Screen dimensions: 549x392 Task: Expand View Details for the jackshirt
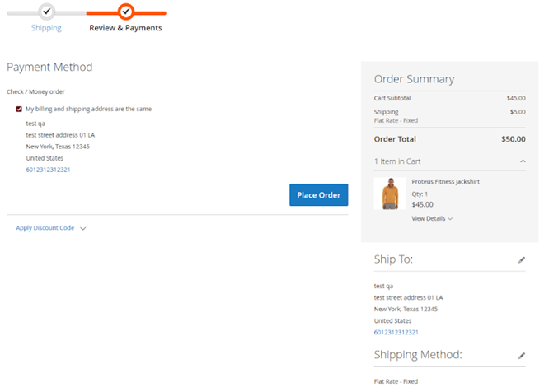click(432, 218)
